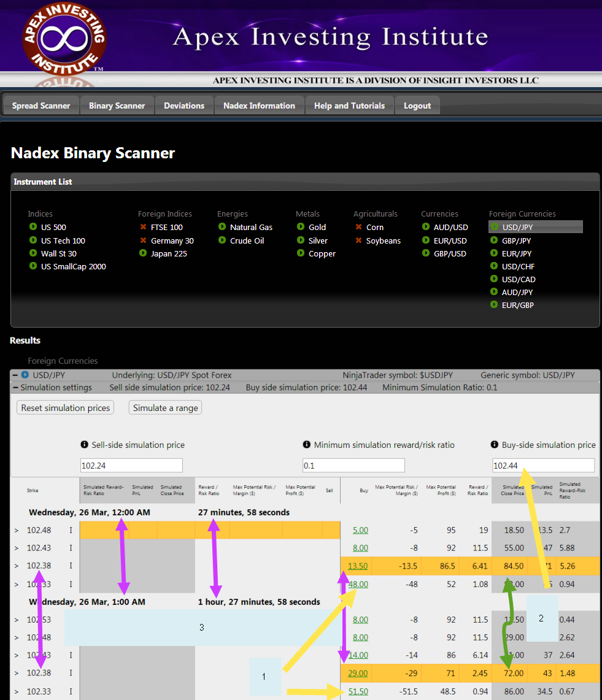This screenshot has width=602, height=700.
Task: Select the Japan 225 instrument label
Action: tap(169, 253)
